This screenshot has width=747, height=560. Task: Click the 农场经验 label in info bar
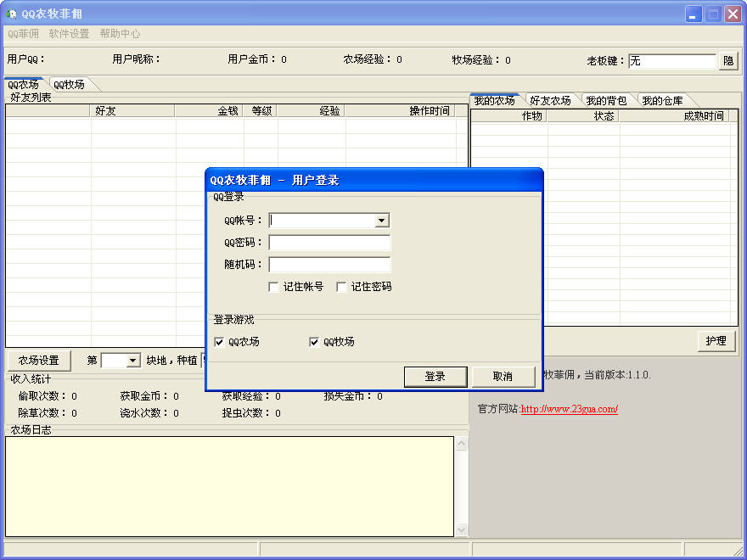point(373,59)
